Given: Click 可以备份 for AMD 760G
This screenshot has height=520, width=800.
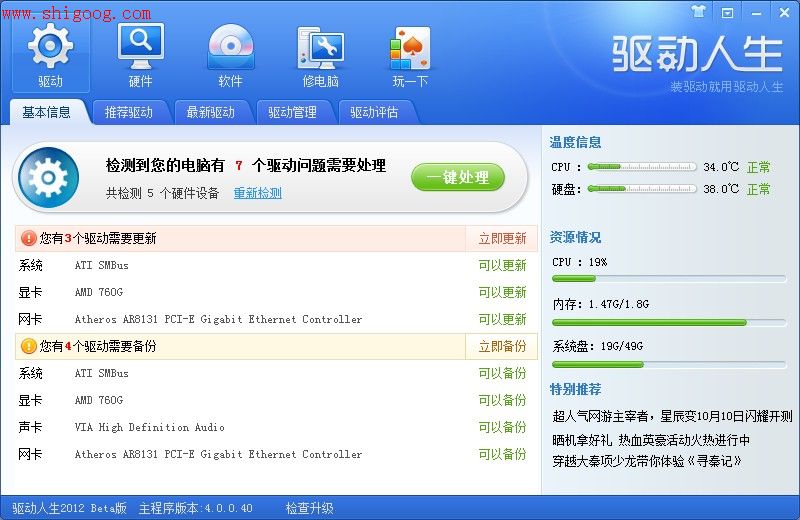Looking at the screenshot, I should pyautogui.click(x=502, y=400).
